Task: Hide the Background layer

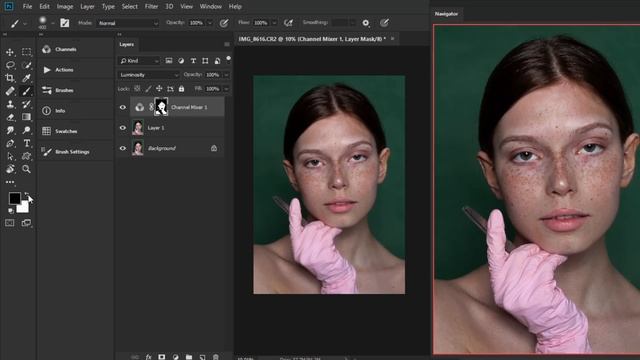Action: 123,148
